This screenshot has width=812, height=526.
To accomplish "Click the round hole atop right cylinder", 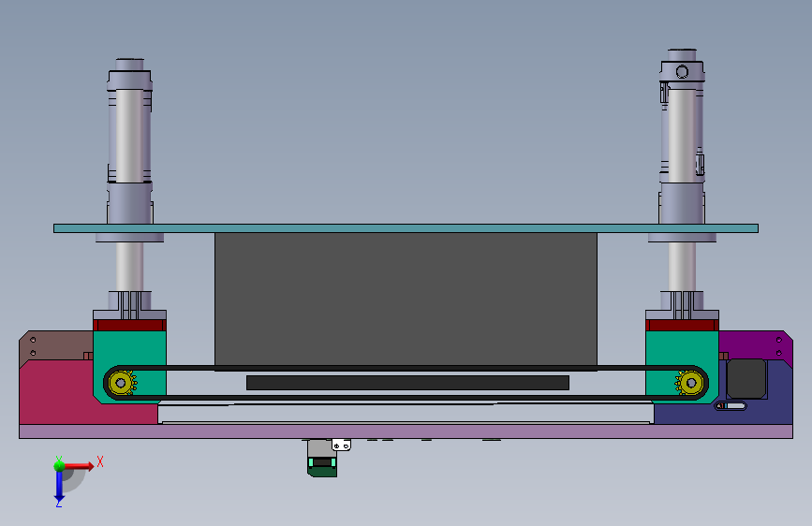I will pyautogui.click(x=682, y=71).
